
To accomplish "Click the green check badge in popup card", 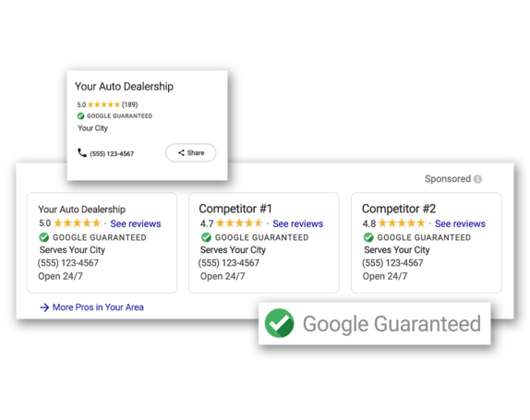I will click(x=80, y=116).
